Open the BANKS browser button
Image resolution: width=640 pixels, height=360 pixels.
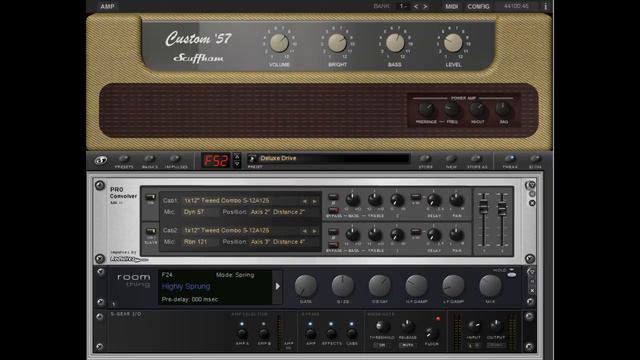click(149, 159)
